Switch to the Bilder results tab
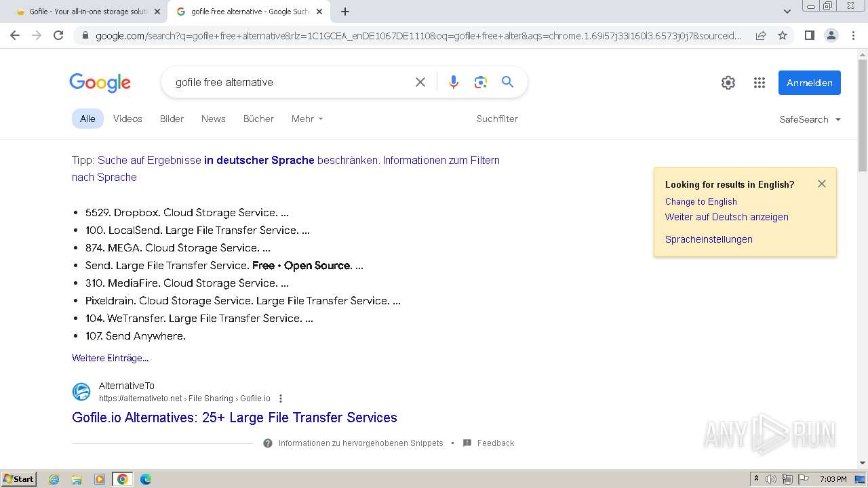The width and height of the screenshot is (868, 488). pos(172,119)
